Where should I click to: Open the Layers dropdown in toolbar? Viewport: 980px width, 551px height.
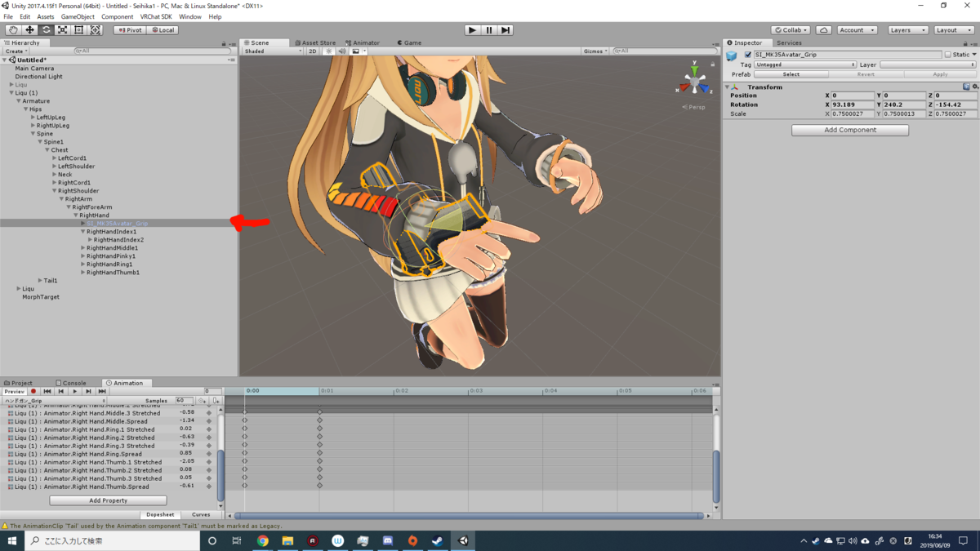point(906,30)
